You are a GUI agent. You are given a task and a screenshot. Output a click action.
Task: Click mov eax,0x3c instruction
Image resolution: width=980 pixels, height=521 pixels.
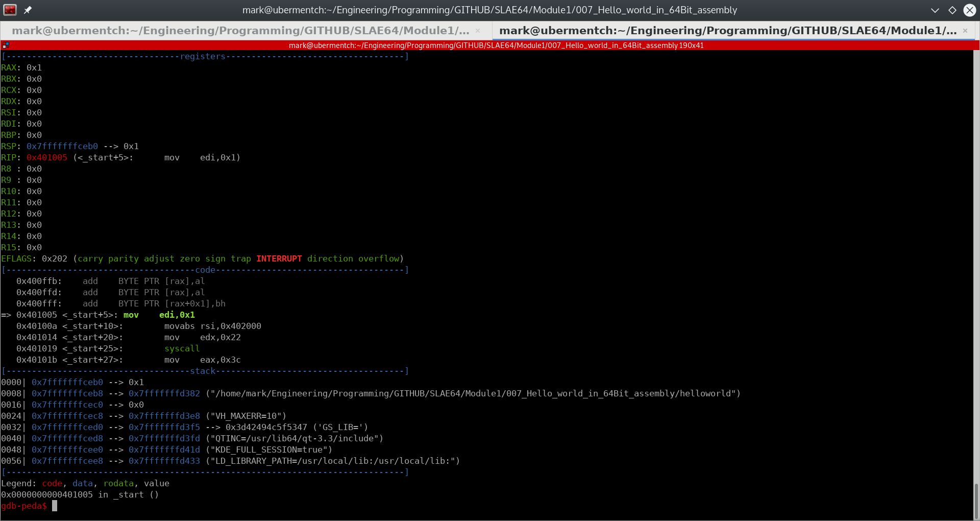202,360
